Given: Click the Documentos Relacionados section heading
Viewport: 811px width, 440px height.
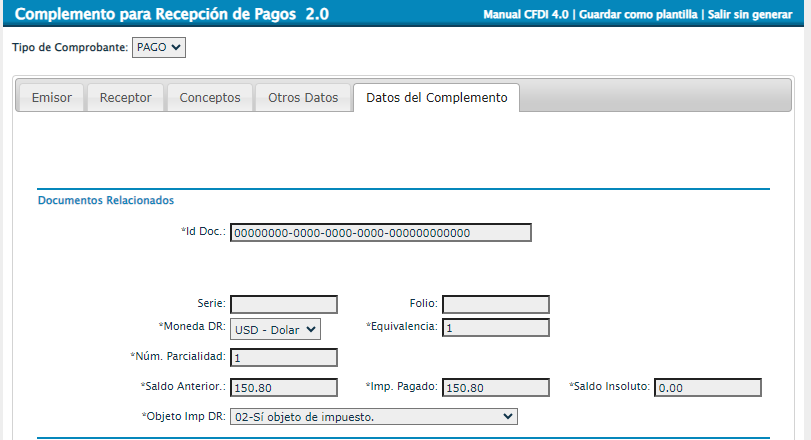Looking at the screenshot, I should click(x=106, y=200).
